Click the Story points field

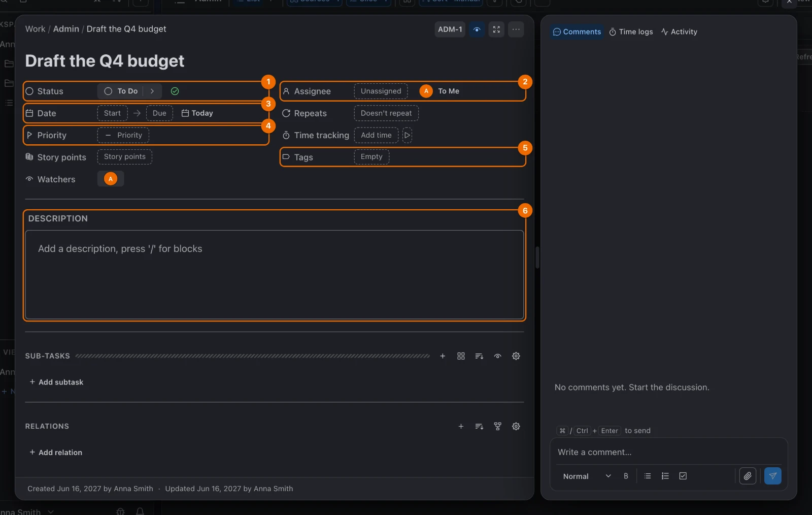(125, 157)
